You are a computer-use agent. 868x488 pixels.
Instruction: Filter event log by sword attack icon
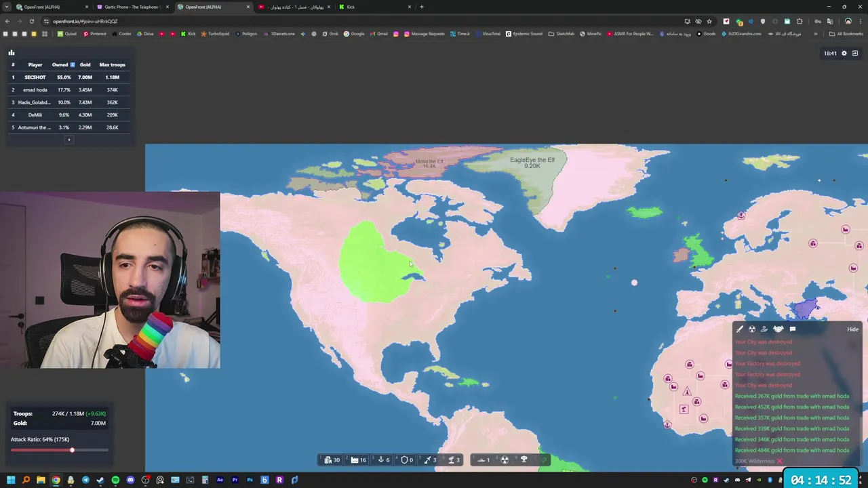[740, 329]
